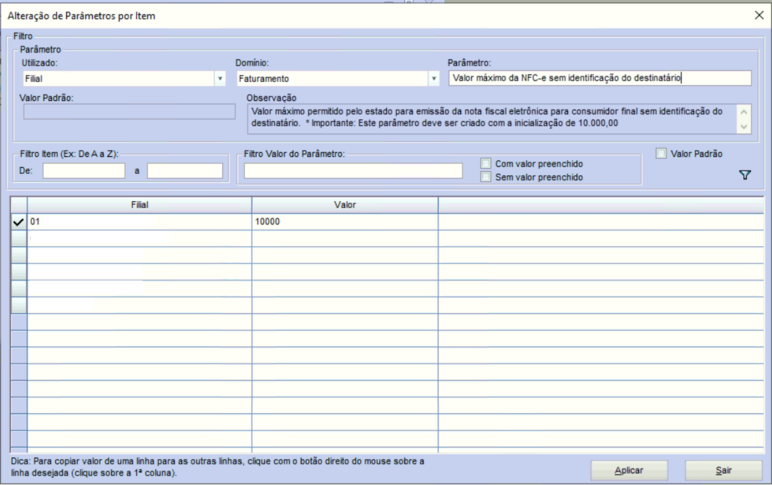Click the Filtro Valor do Parâmetro field
The height and width of the screenshot is (485, 772).
(x=353, y=171)
